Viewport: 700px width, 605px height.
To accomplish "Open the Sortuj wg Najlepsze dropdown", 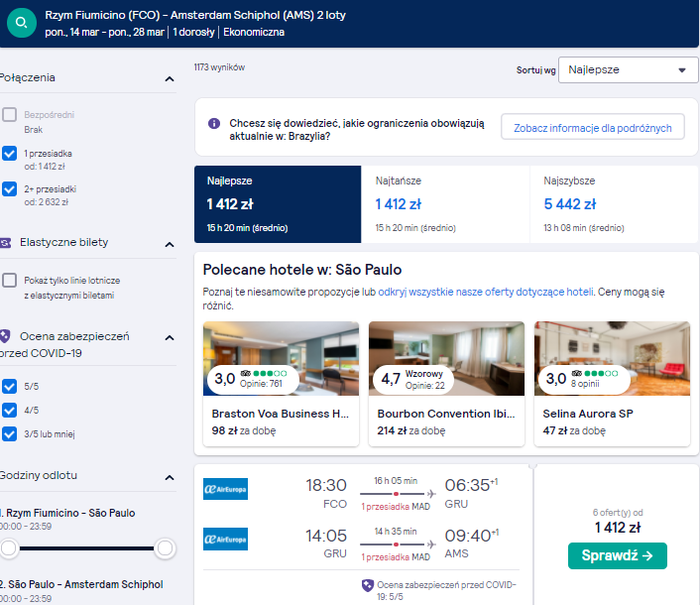I will (629, 69).
